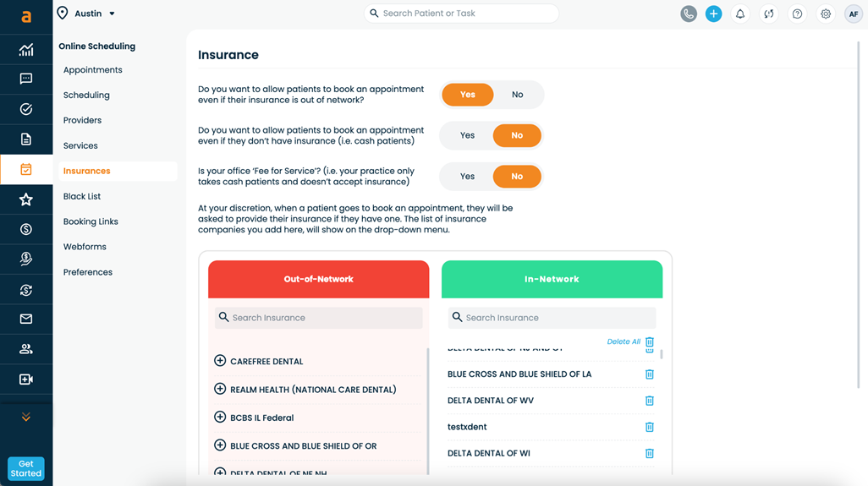The height and width of the screenshot is (486, 868).
Task: Open the analytics chart icon in sidebar
Action: [x=26, y=50]
